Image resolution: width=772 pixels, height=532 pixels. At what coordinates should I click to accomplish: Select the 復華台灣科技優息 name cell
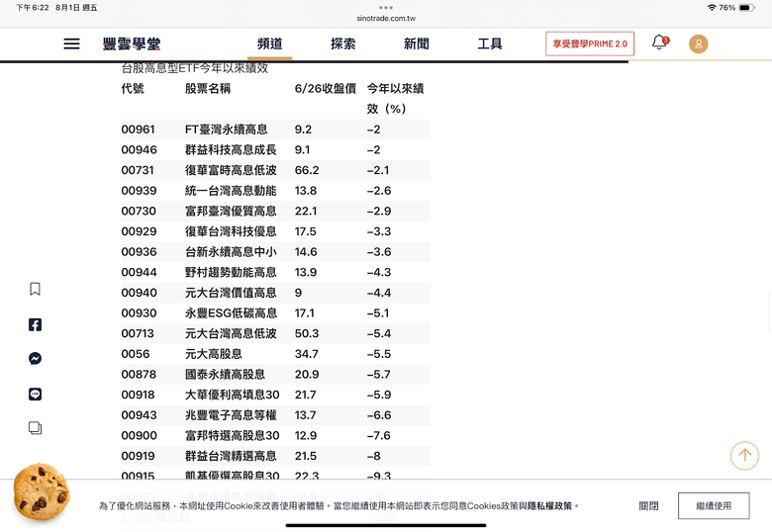pyautogui.click(x=231, y=231)
